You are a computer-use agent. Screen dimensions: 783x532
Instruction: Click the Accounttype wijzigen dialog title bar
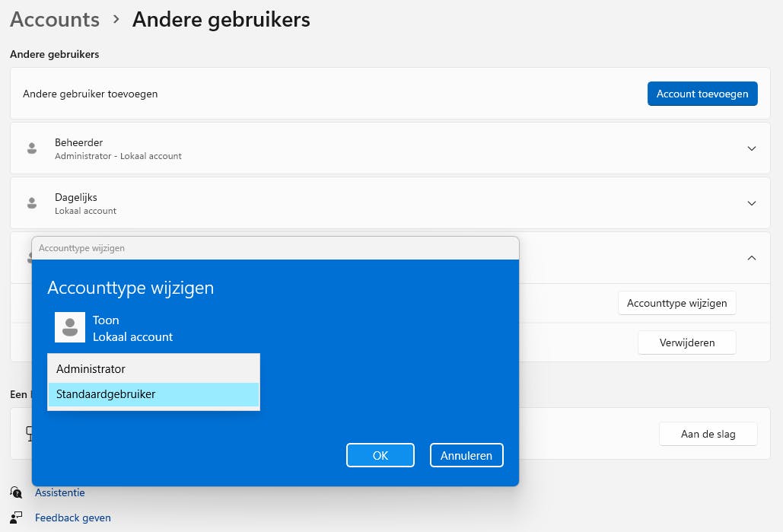[275, 248]
